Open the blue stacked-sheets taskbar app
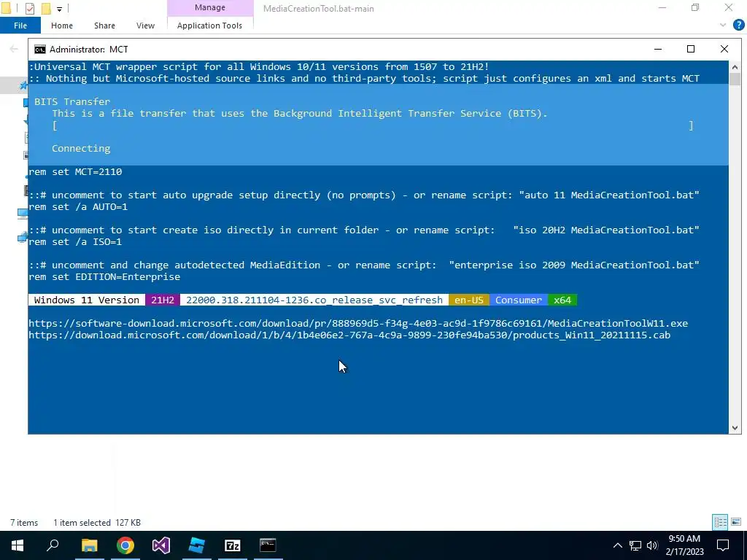 [x=197, y=545]
